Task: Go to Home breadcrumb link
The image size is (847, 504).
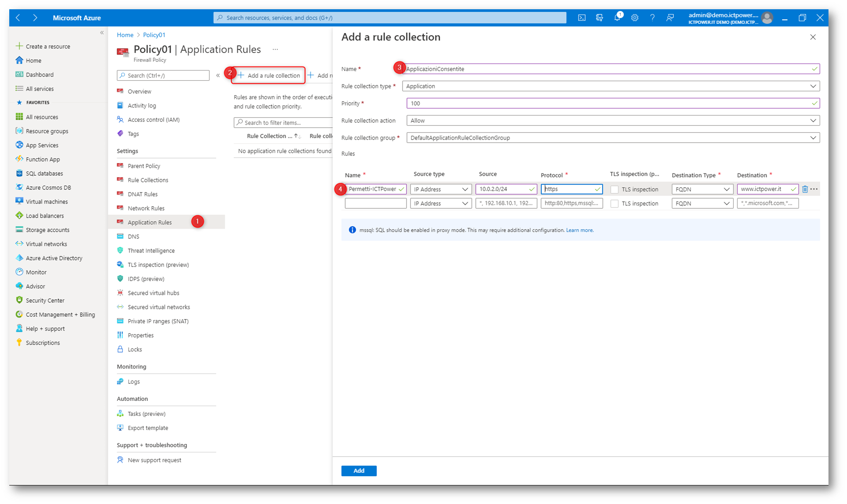Action: point(125,35)
